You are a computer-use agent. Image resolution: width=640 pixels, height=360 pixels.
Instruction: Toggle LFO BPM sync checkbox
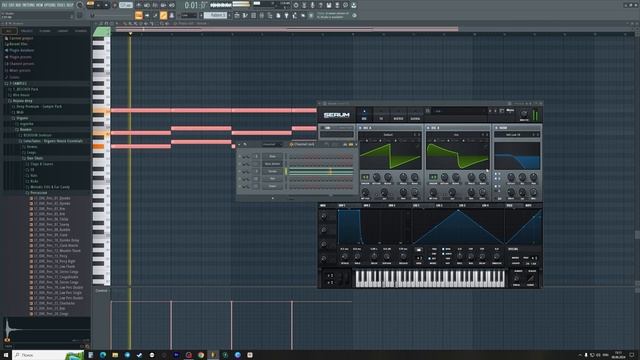(443, 249)
